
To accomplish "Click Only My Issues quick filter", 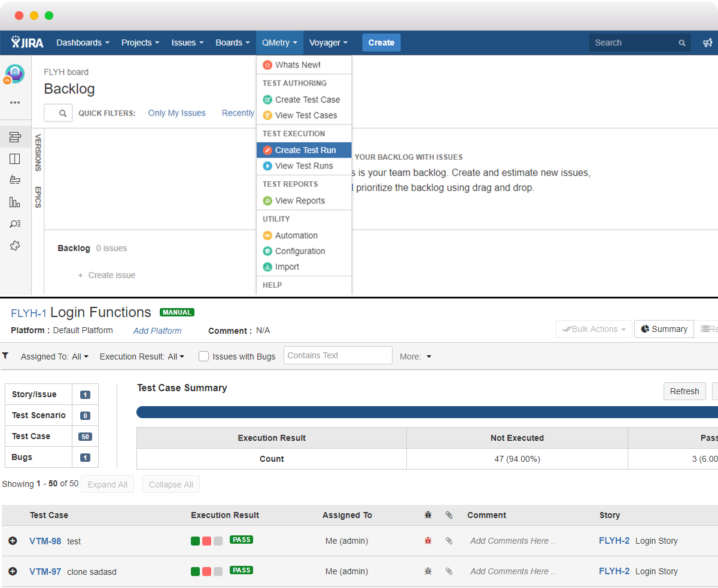I will click(x=177, y=113).
